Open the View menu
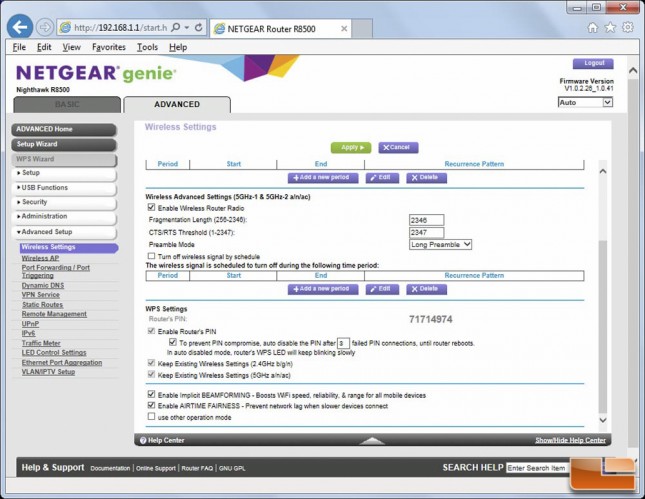This screenshot has height=499, width=645. tap(72, 47)
